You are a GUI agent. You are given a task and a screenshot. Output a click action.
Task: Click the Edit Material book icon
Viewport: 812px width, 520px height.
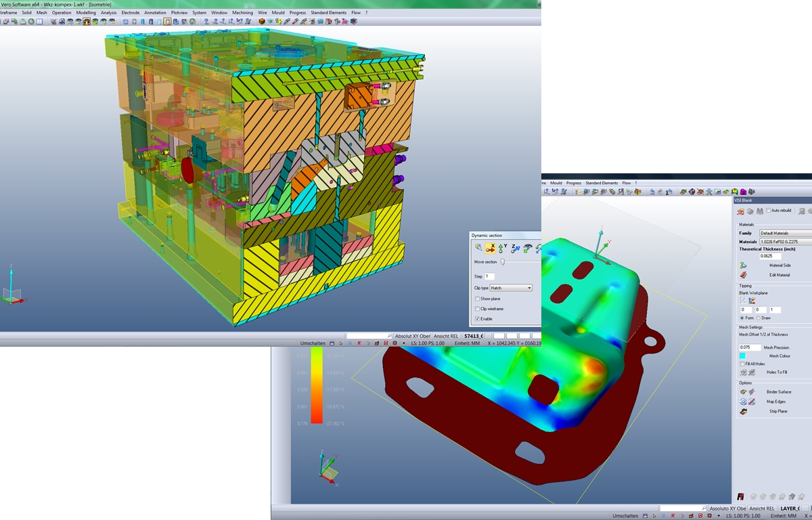743,275
